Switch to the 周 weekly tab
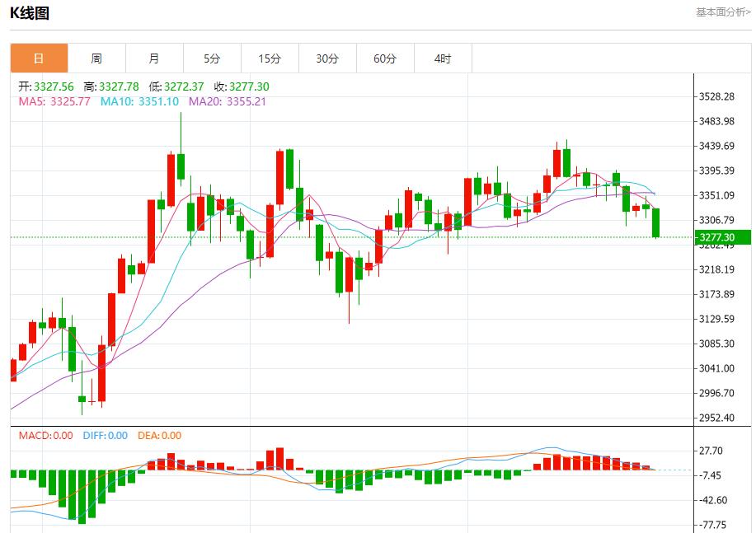756x533 pixels. [x=96, y=58]
